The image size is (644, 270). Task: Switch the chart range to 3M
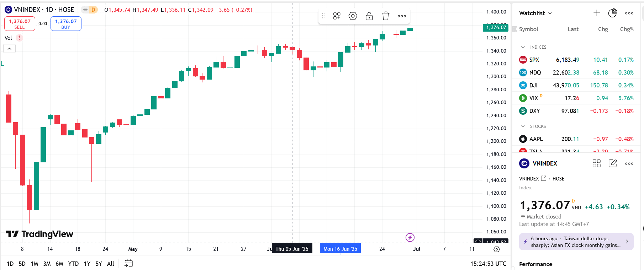tap(47, 264)
